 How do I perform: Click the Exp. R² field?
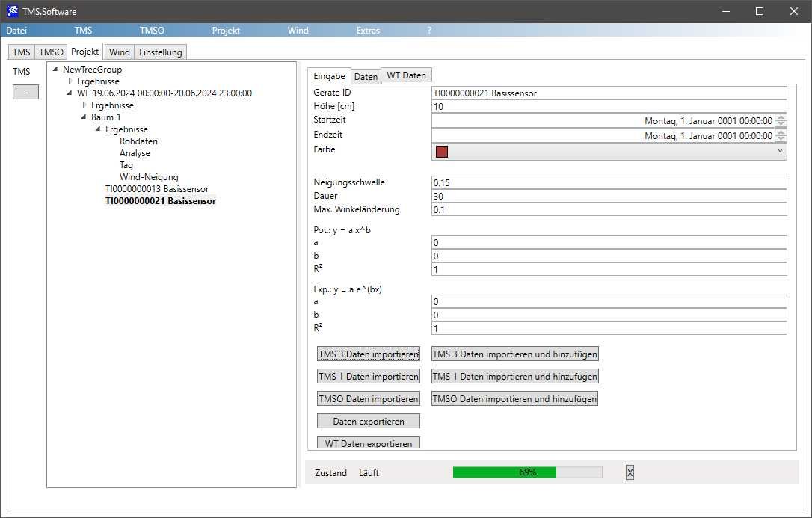(x=609, y=329)
